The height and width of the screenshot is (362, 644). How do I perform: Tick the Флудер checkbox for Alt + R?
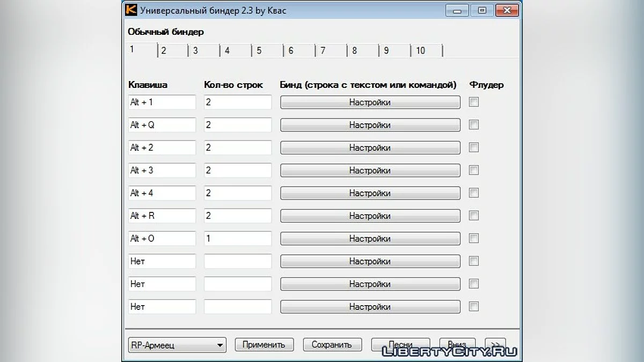click(474, 216)
